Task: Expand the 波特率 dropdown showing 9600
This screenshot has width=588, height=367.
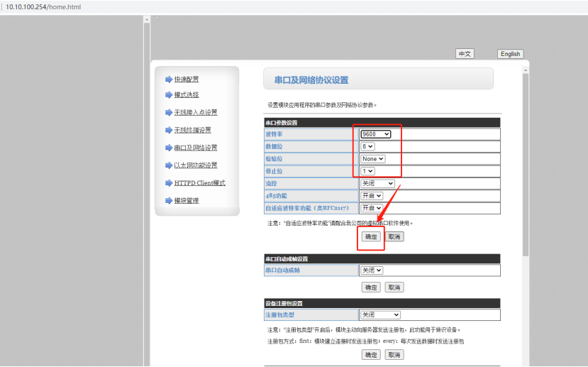Action: pyautogui.click(x=375, y=134)
